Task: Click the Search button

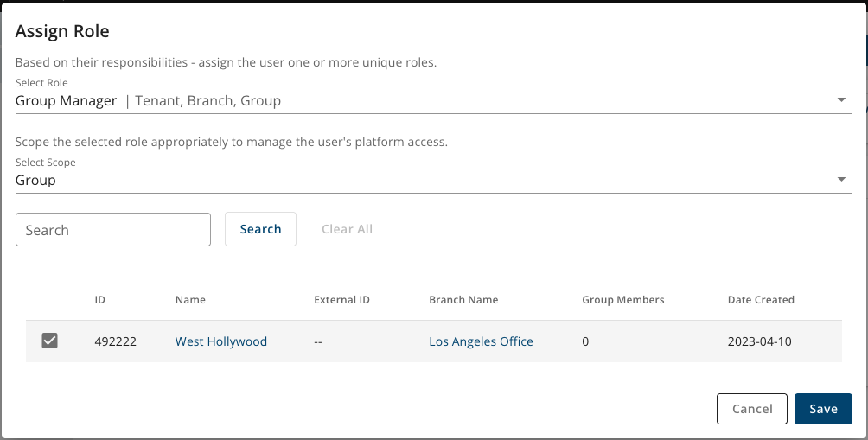Action: click(260, 229)
